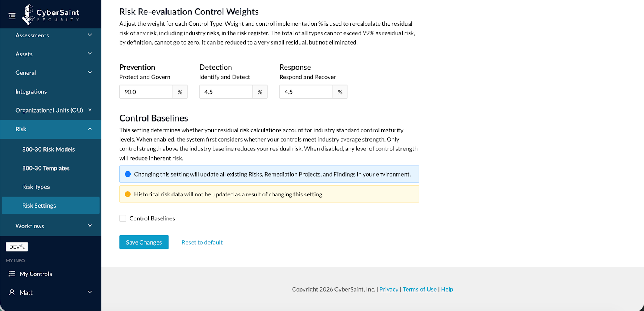Viewport: 644px width, 311px height.
Task: Click the Reset to default link
Action: point(202,242)
